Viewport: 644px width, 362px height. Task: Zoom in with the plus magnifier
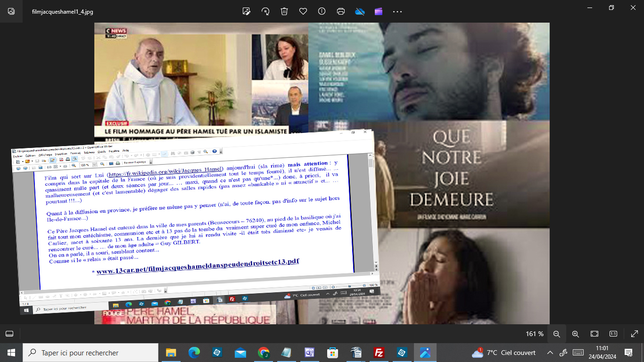575,334
